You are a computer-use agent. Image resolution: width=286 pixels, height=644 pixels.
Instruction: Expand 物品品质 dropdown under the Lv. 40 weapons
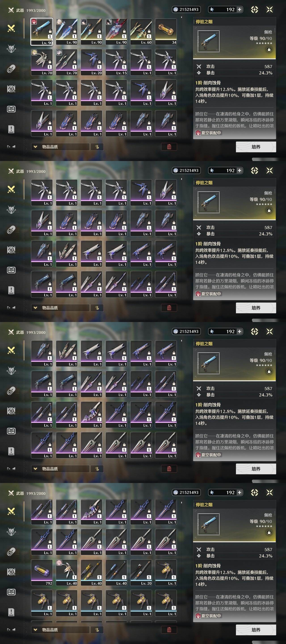point(60,630)
